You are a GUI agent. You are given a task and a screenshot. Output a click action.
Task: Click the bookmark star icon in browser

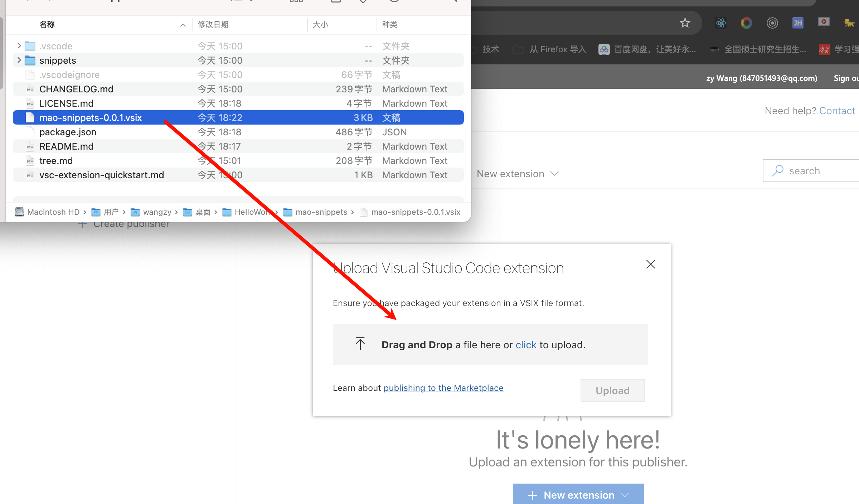click(685, 23)
